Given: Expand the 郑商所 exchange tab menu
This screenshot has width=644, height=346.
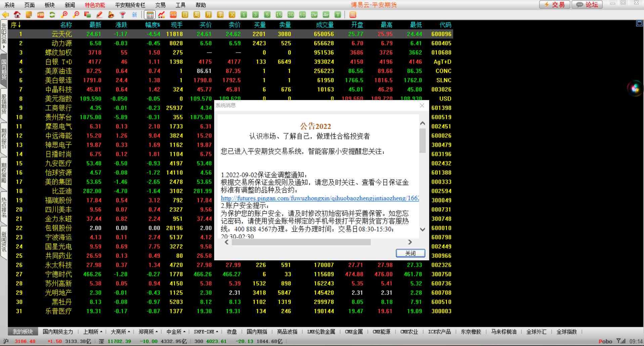Looking at the screenshot, I should pyautogui.click(x=148, y=332).
